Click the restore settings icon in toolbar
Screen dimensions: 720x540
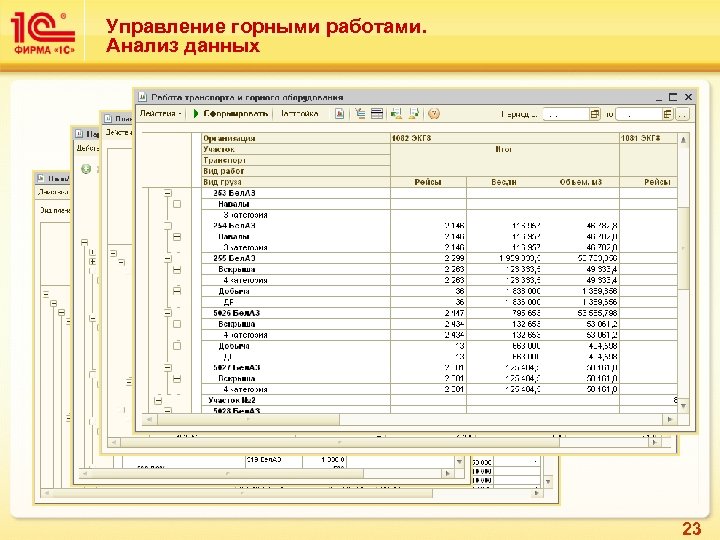396,113
